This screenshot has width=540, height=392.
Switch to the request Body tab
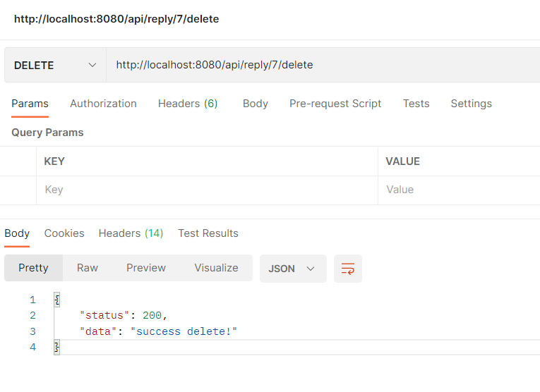click(x=256, y=104)
